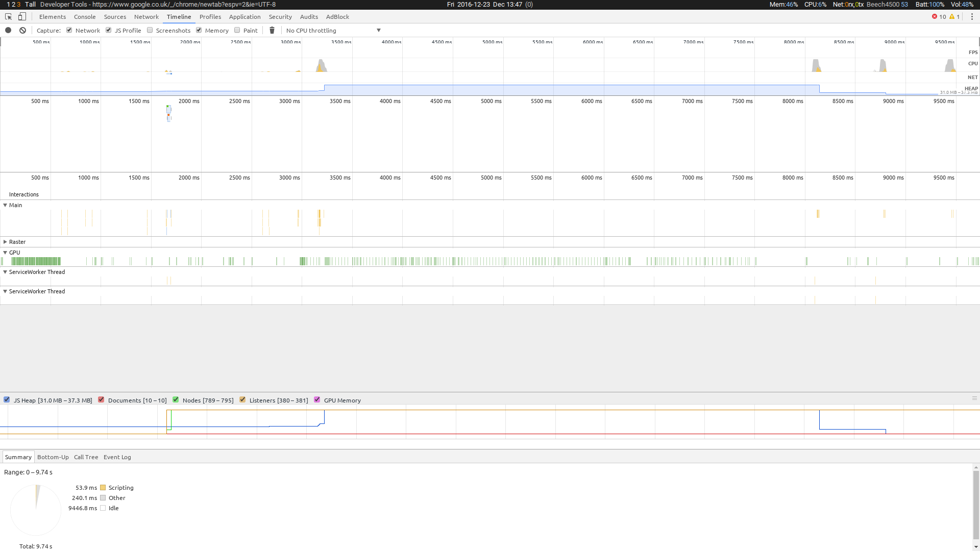Select the Timeline panel tab
The width and height of the screenshot is (980, 551).
click(x=179, y=17)
